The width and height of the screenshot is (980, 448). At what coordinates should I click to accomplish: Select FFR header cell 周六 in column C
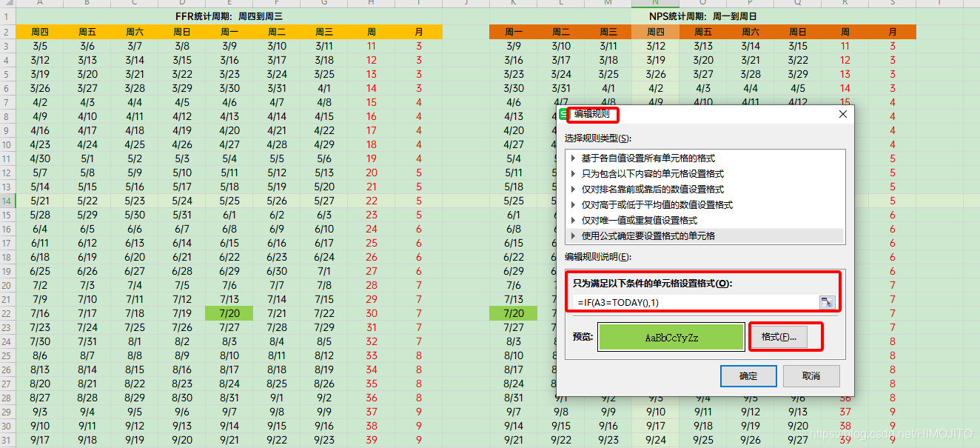click(135, 32)
